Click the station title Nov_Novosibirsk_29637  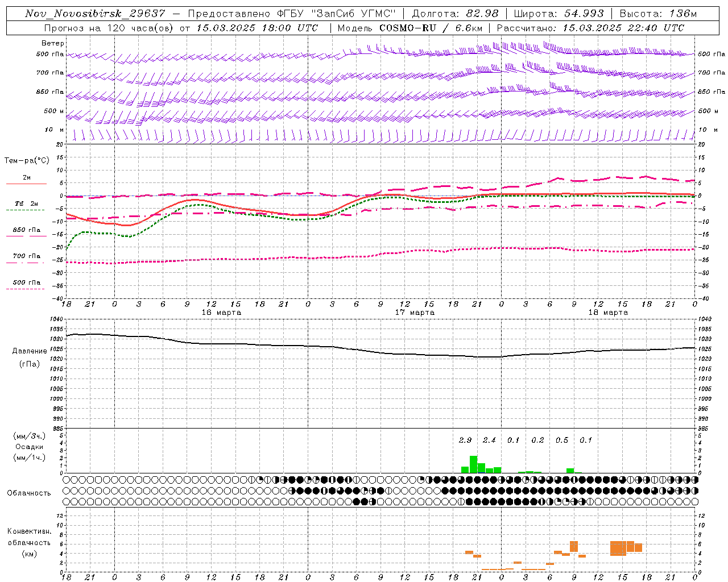tap(95, 13)
